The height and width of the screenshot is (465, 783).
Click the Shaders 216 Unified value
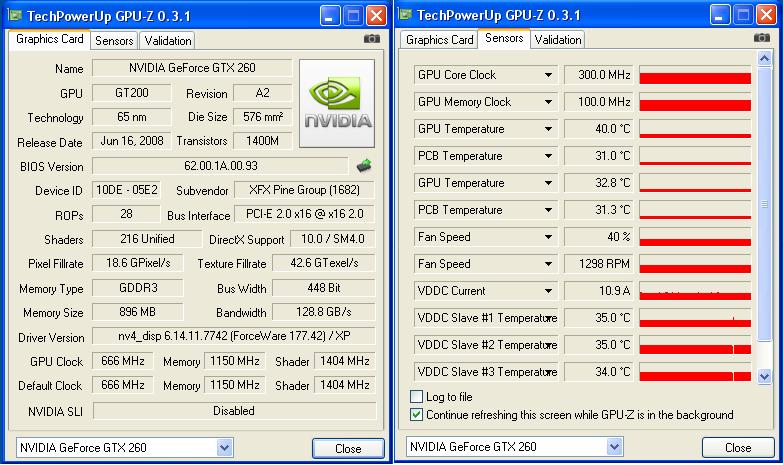[x=147, y=239]
